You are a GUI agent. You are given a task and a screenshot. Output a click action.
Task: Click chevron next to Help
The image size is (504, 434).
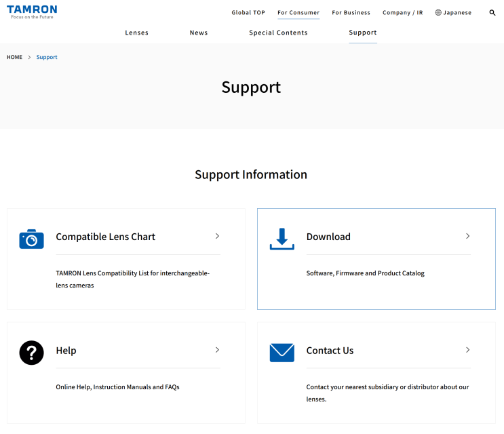click(x=217, y=350)
